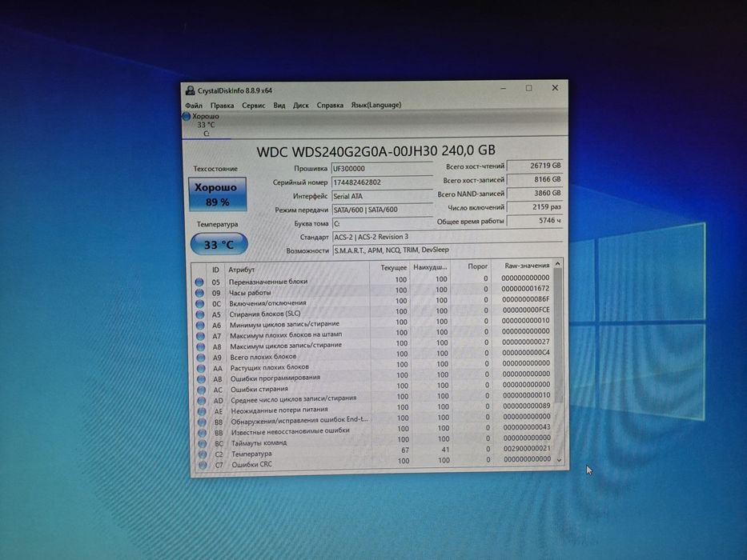The image size is (747, 560).
Task: Click the Буква тома field C:
Action: [383, 223]
